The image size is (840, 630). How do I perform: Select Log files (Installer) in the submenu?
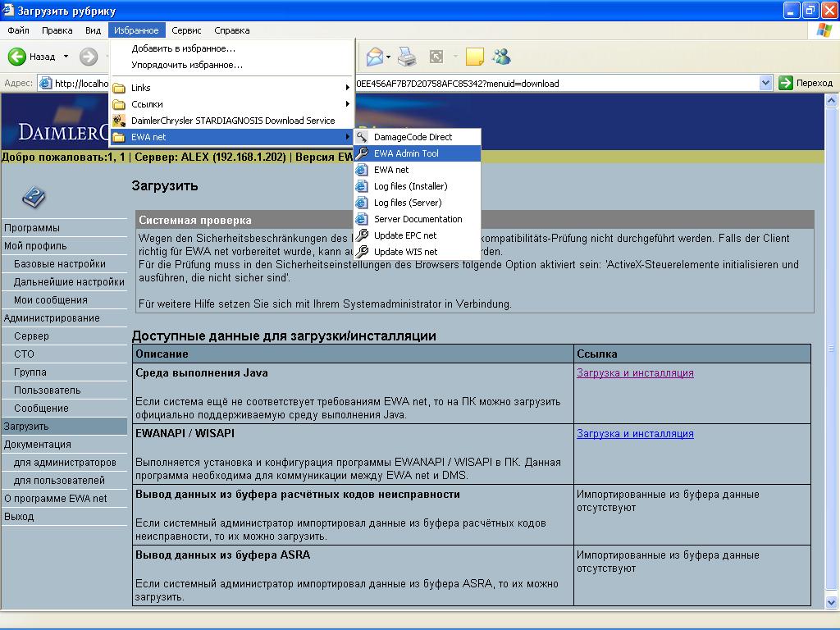(x=418, y=186)
